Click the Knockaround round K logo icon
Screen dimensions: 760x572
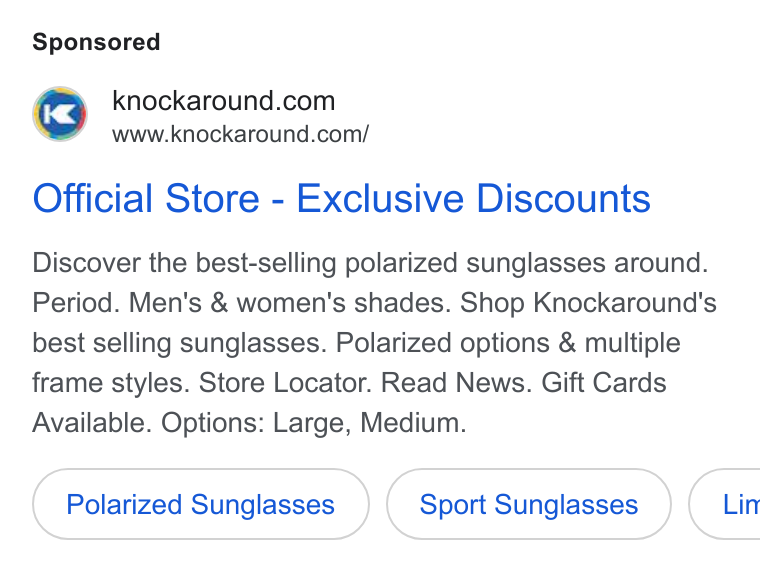tap(60, 114)
